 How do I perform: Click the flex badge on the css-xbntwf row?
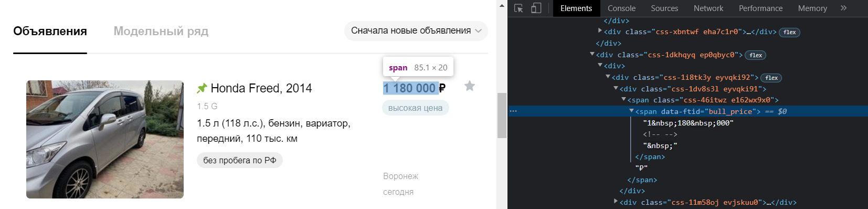coord(789,32)
